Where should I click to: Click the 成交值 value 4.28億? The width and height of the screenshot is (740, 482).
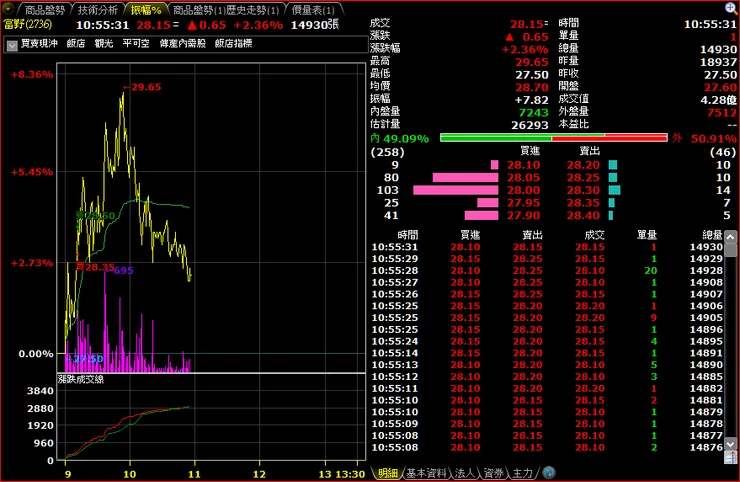tap(718, 100)
